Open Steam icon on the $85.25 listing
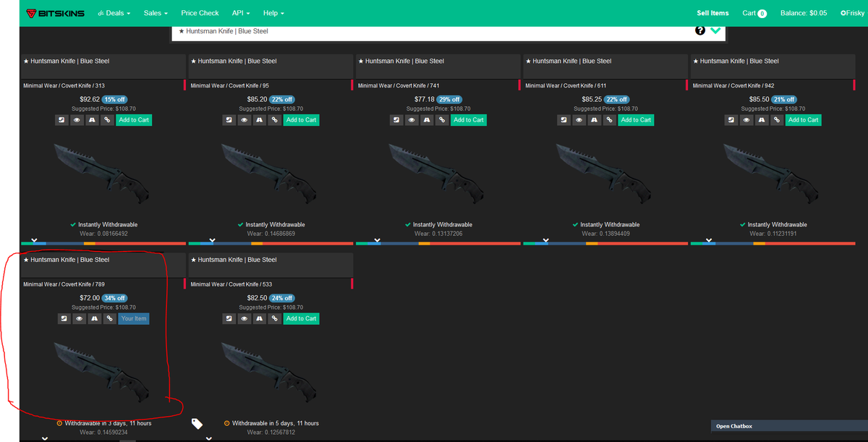This screenshot has width=868, height=442. click(565, 120)
